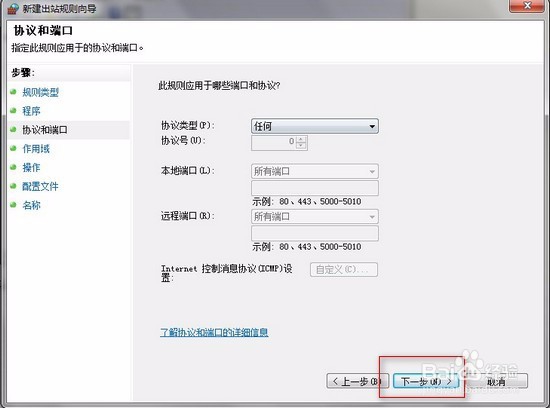Click the 本地端口 text input box
This screenshot has width=550, height=408.
click(x=315, y=188)
